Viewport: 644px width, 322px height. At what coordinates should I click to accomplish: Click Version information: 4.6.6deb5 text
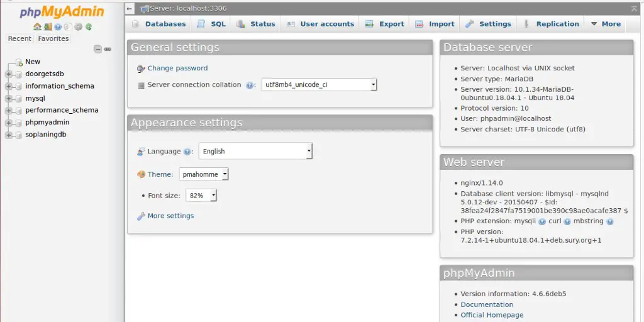tap(513, 294)
